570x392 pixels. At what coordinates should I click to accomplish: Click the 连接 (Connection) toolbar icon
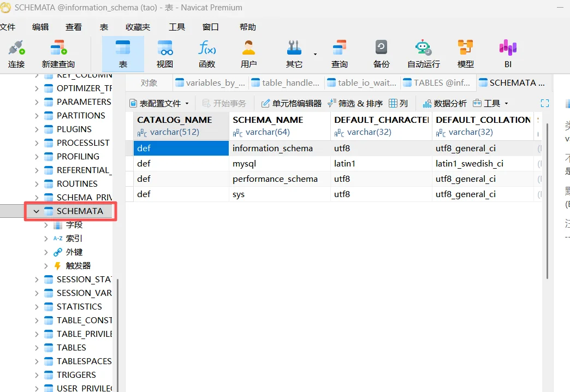click(x=16, y=54)
